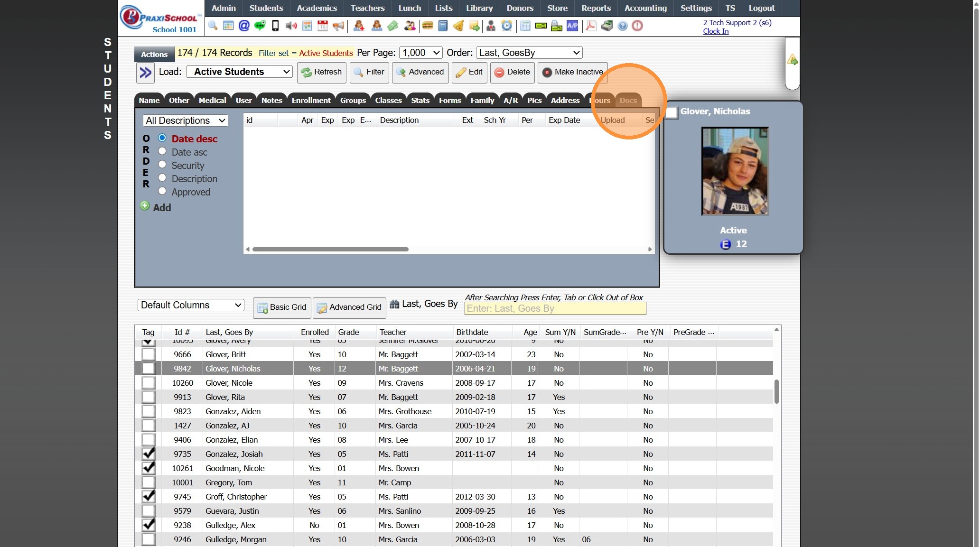This screenshot has height=547, width=980.
Task: Check the tag box for Glover, Nicole
Action: [149, 383]
